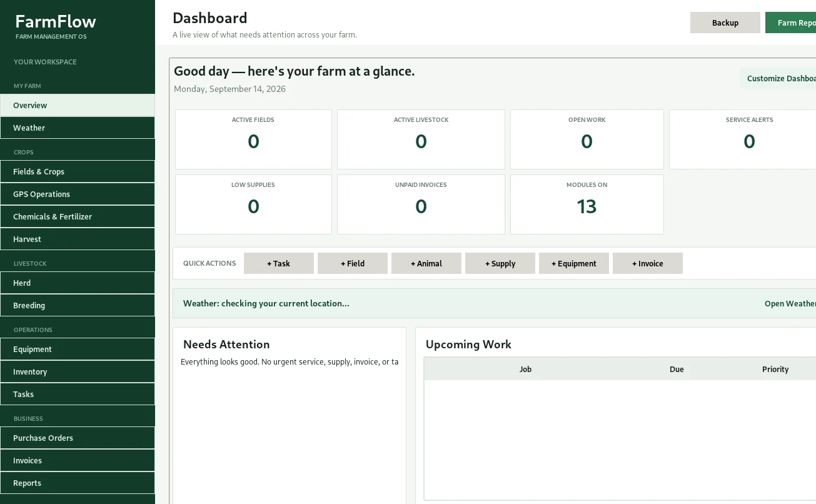Open the Reports section

coord(78,483)
